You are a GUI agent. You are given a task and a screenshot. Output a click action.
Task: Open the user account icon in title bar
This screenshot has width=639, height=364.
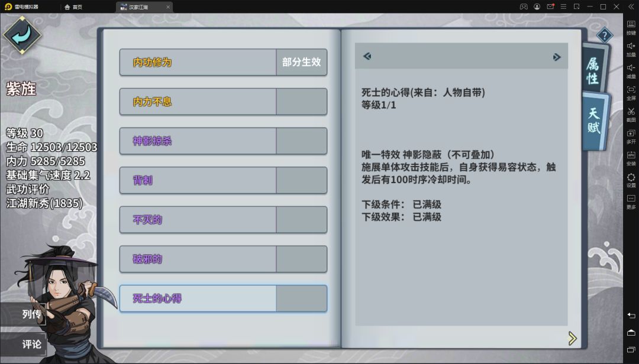[x=537, y=6]
